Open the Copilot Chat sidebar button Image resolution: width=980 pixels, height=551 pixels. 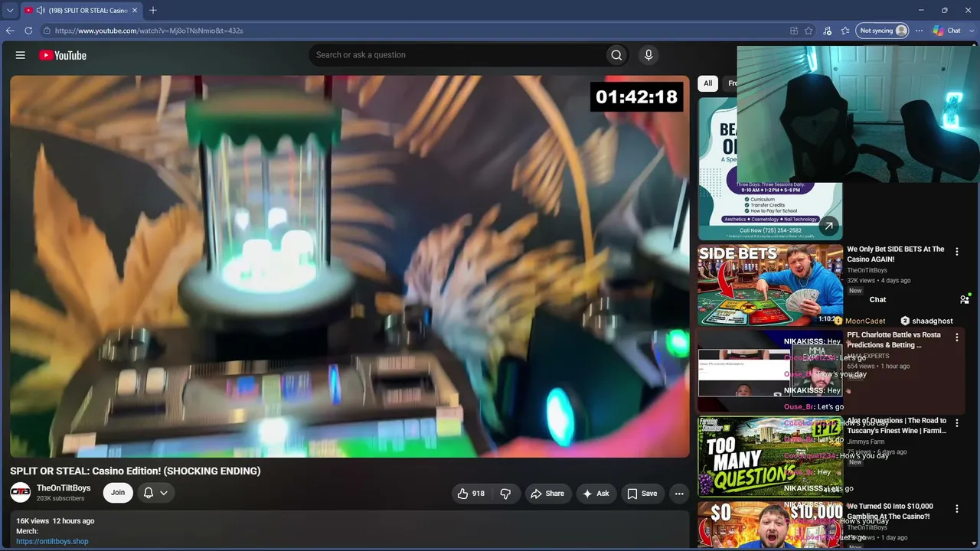(947, 31)
